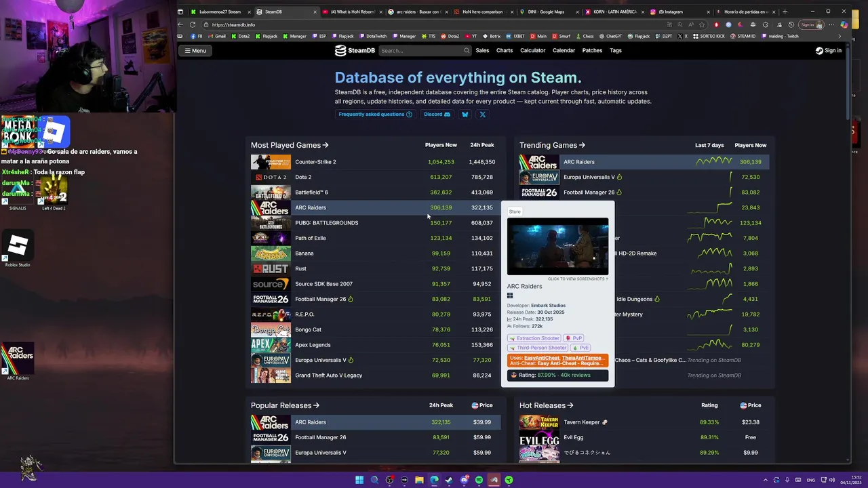
Task: Click the ARC Raiders screenshot preview image
Action: coord(557,247)
